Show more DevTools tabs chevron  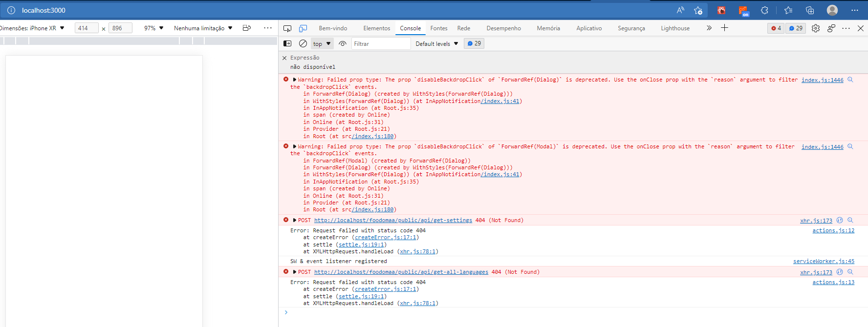tap(709, 28)
